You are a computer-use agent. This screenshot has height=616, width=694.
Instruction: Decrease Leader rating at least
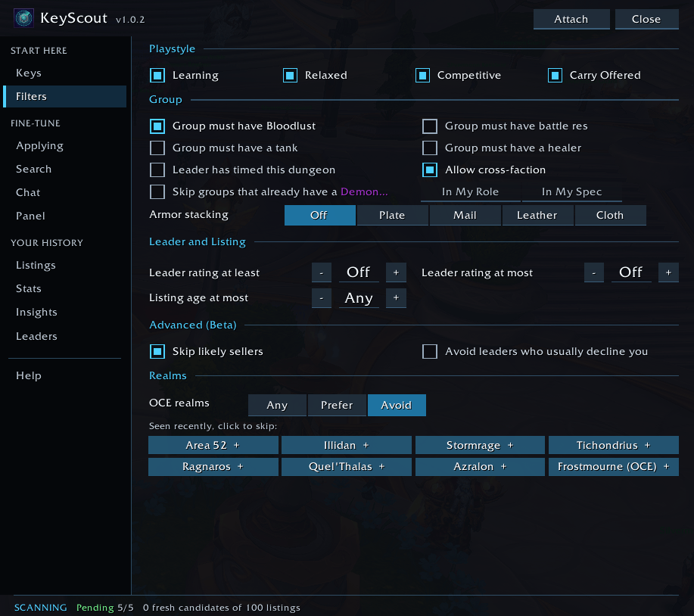pos(322,272)
